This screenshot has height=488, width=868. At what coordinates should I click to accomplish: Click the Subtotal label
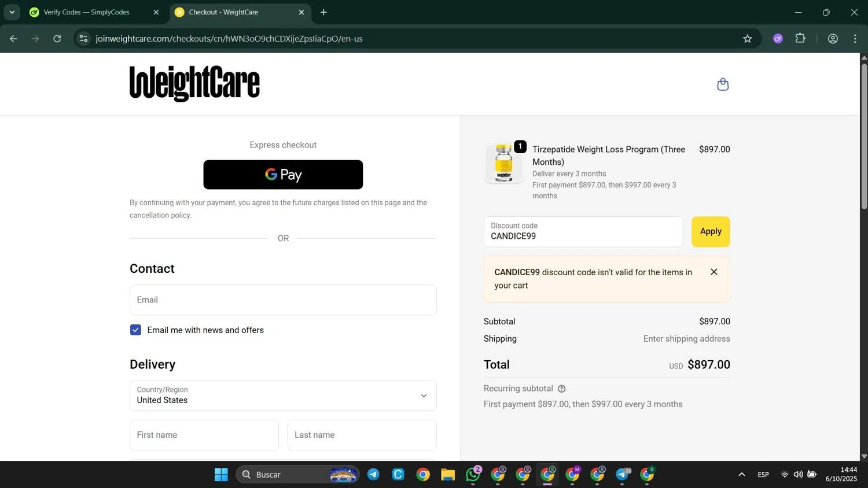[499, 321]
